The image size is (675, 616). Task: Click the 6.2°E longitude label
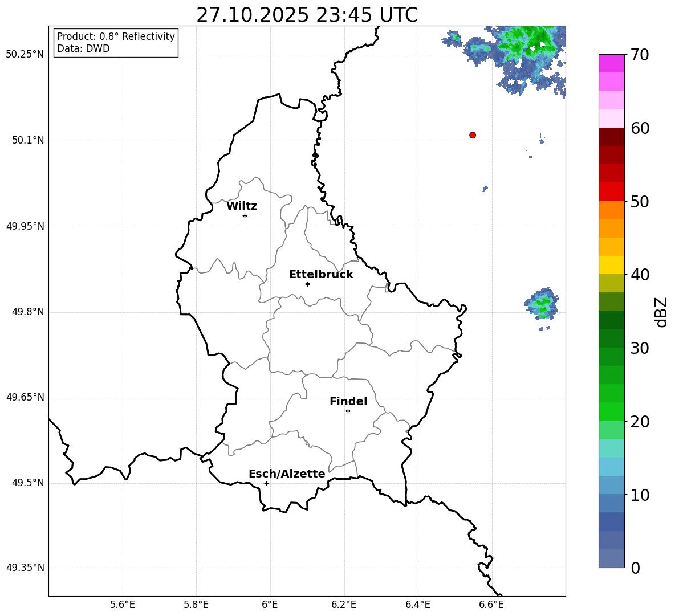(344, 605)
